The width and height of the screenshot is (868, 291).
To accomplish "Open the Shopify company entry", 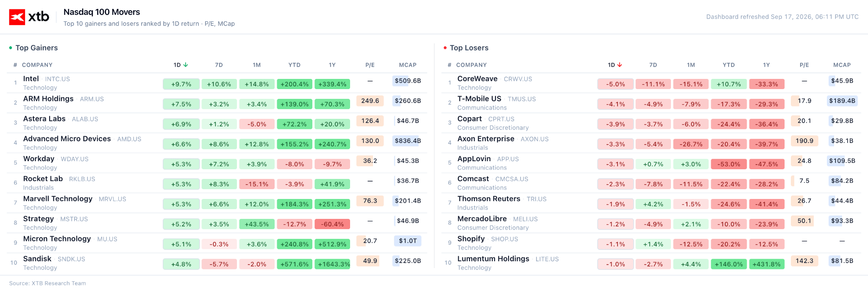I will point(471,239).
